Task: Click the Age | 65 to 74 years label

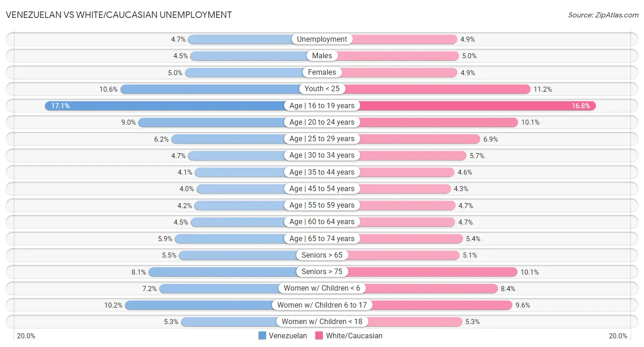Action: (x=322, y=238)
